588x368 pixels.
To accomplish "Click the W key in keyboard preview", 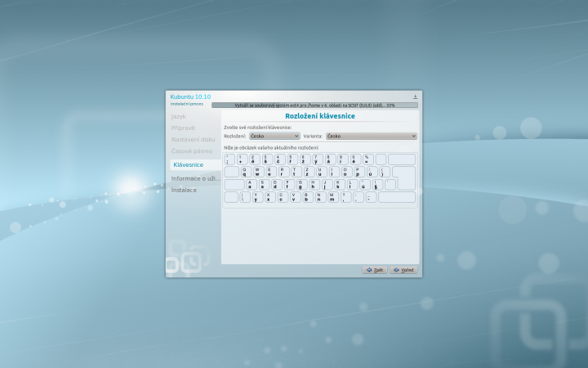I will (258, 172).
